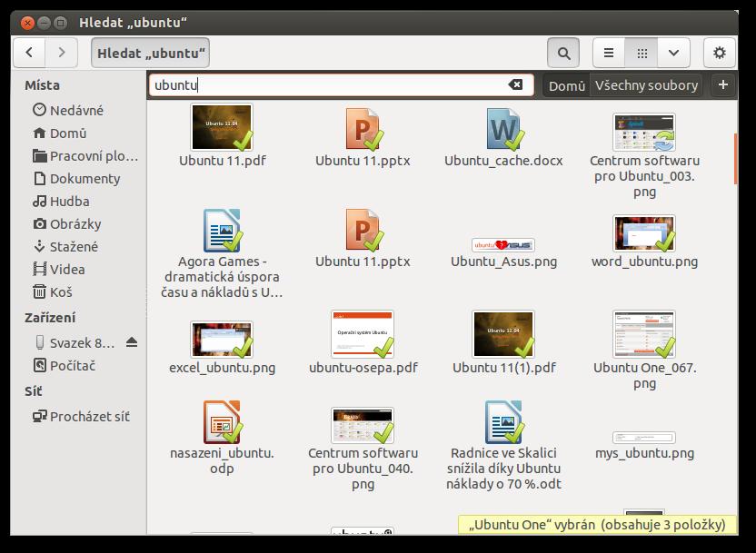The width and height of the screenshot is (756, 553).
Task: Select the Ubuntu_cache.docx Word document
Action: click(503, 136)
